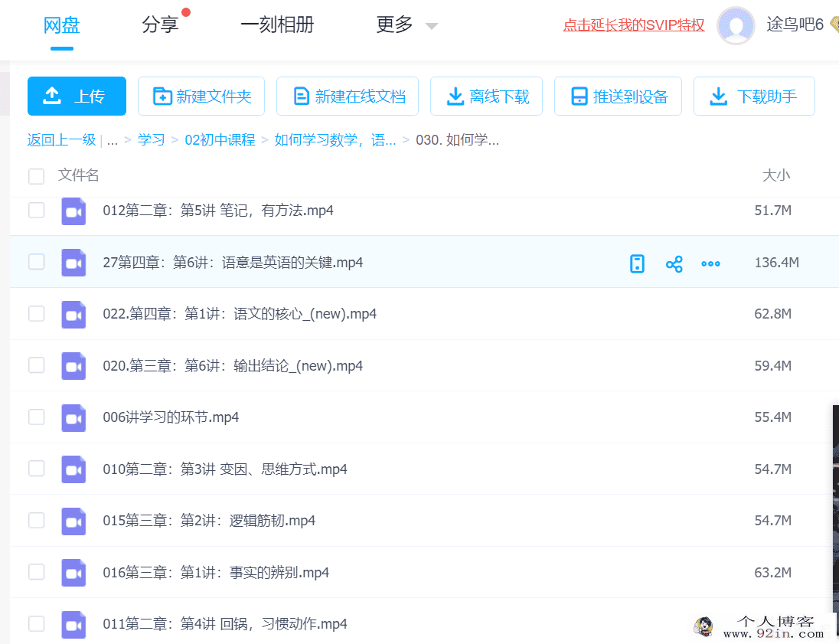Click 返回上一级 breadcrumb link
Screen dimensions: 839x644
[x=61, y=140]
